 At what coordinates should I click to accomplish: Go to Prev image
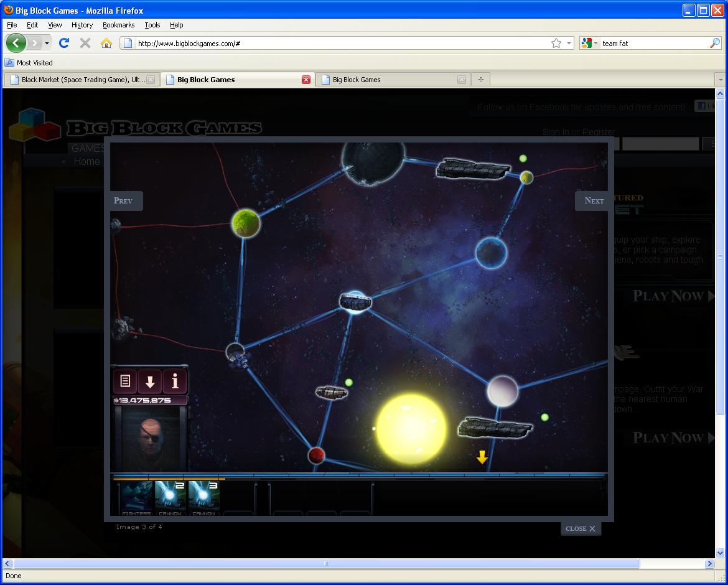tap(124, 200)
